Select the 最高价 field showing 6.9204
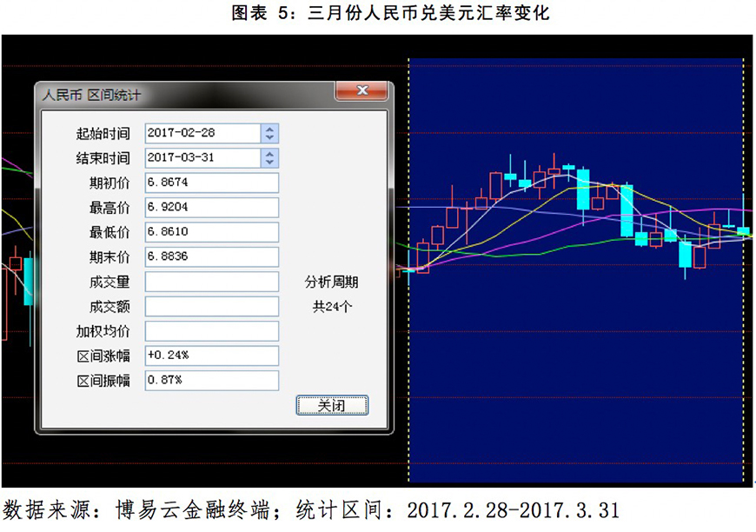 tap(211, 208)
